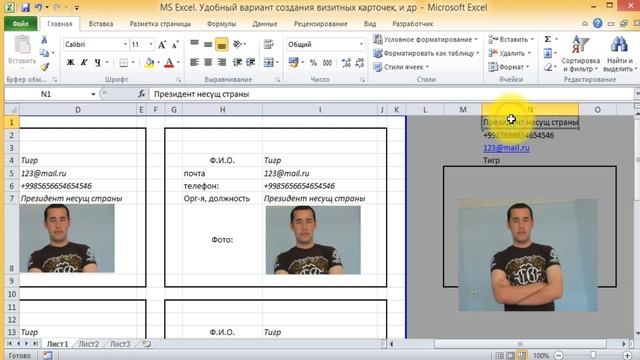The width and height of the screenshot is (640, 360).
Task: Open the Calibri font name dropdown
Action: point(125,44)
